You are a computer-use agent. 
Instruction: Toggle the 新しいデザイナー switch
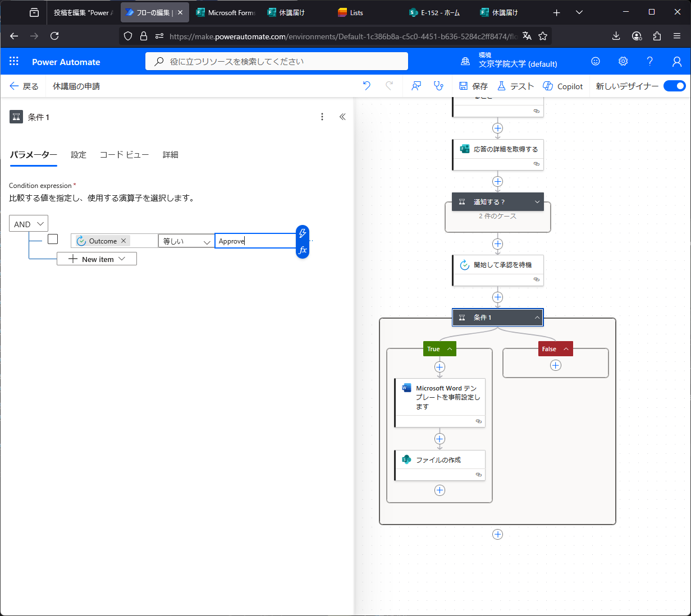coord(674,86)
